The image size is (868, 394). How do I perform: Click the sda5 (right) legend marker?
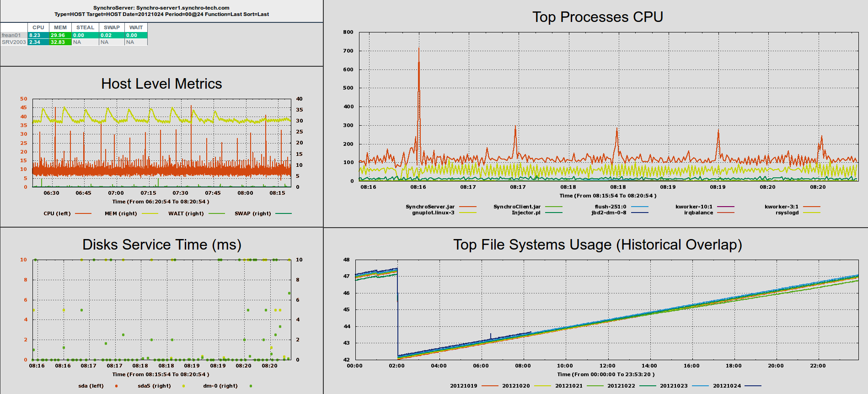point(183,386)
